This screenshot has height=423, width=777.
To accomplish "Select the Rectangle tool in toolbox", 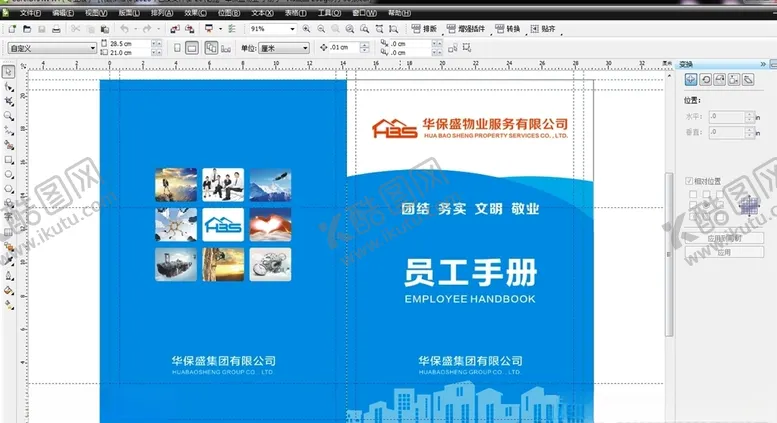I will click(x=8, y=160).
